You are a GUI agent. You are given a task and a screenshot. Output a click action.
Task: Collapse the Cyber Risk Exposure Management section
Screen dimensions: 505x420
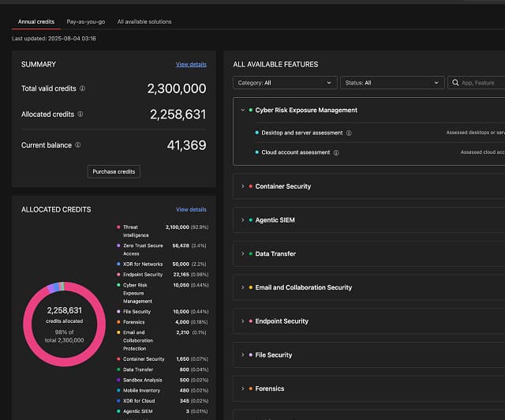pyautogui.click(x=243, y=111)
